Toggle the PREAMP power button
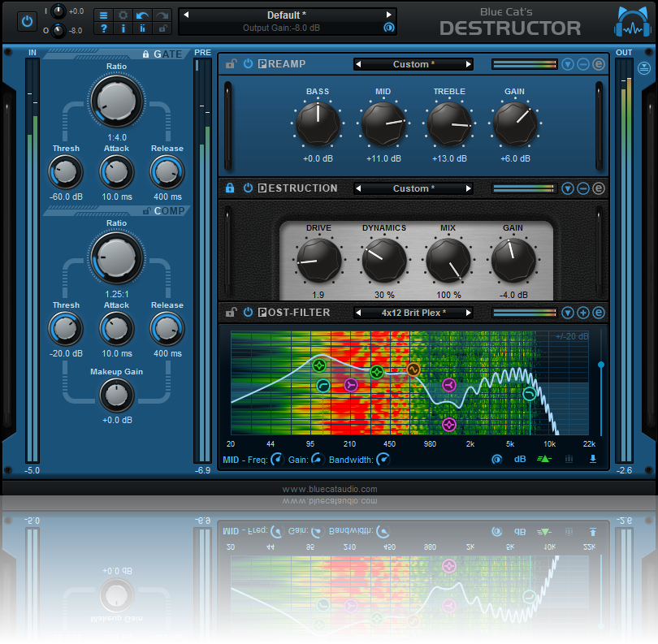Viewport: 658px width, 644px height. coord(248,64)
